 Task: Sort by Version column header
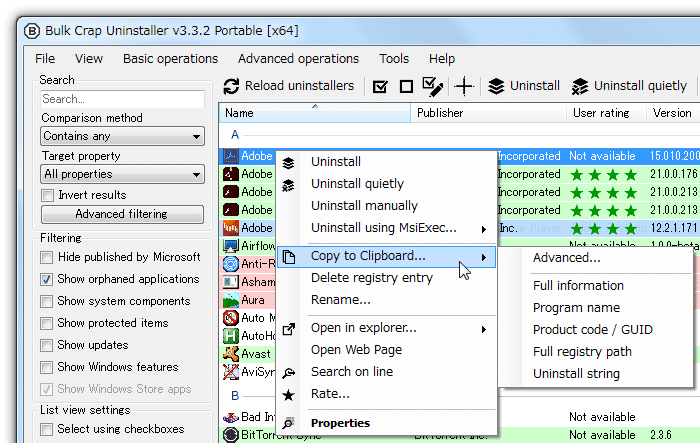tap(673, 113)
